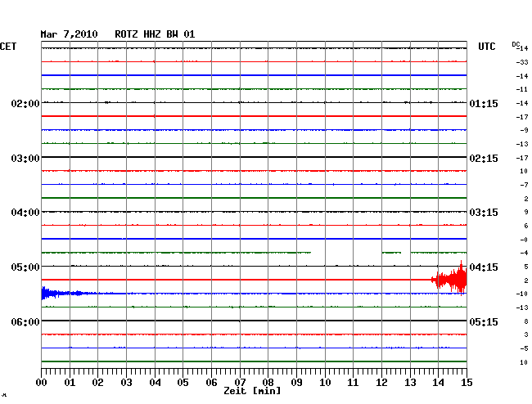Screen dimensions: 532x404
Task: Click minute-axis tick label "09"
Action: 296,382
